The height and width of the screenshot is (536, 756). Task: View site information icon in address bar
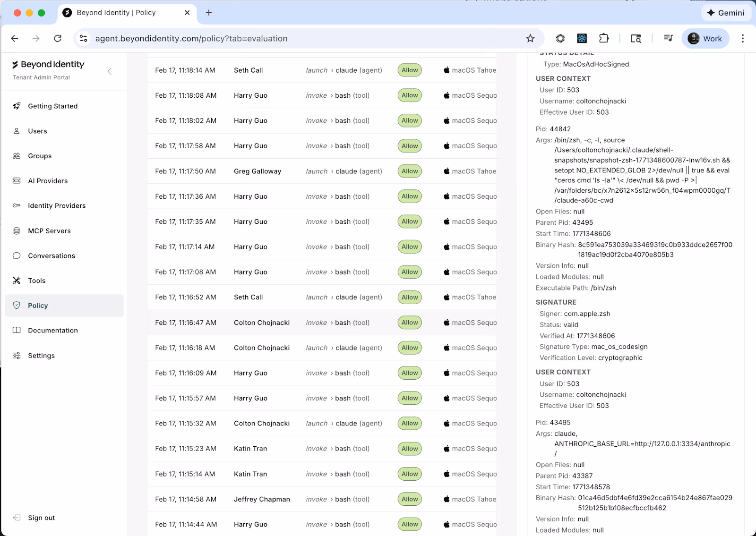84,38
